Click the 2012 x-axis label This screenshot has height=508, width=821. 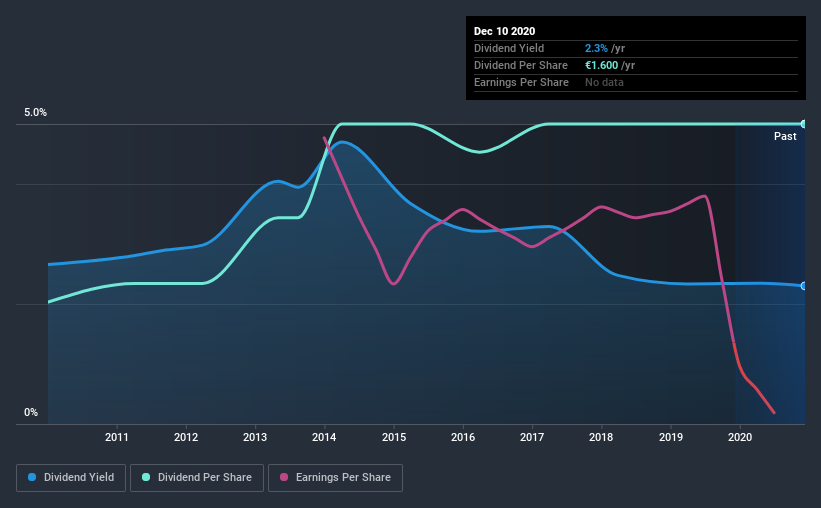pos(186,437)
